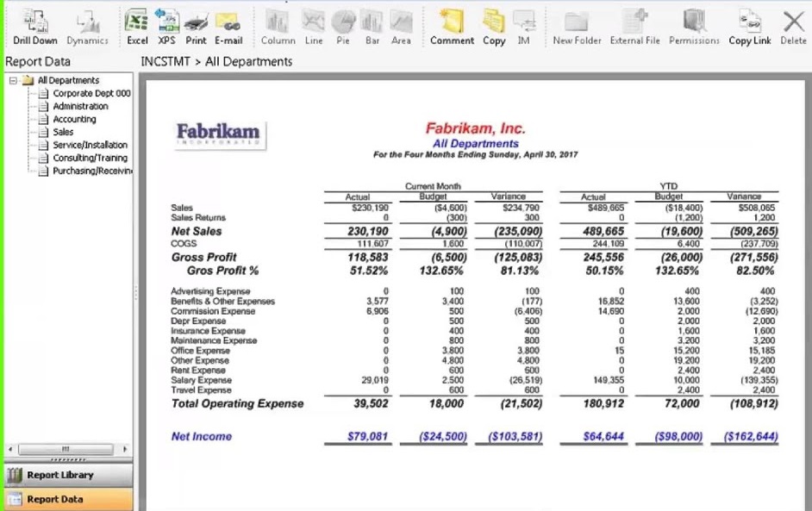The image size is (812, 511).
Task: Click the Dynamics toolbar icon
Action: point(88,27)
